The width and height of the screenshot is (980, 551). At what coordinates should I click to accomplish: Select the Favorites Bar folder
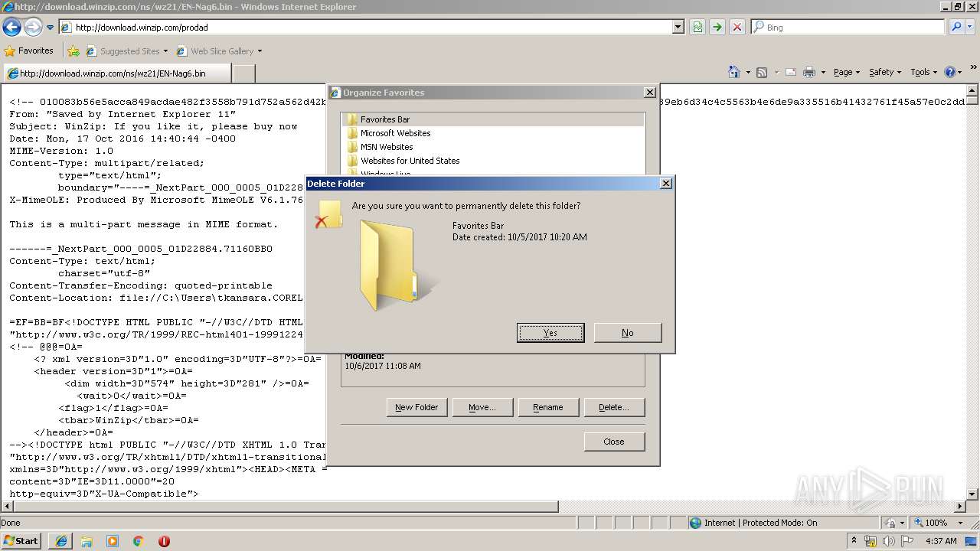click(x=493, y=119)
